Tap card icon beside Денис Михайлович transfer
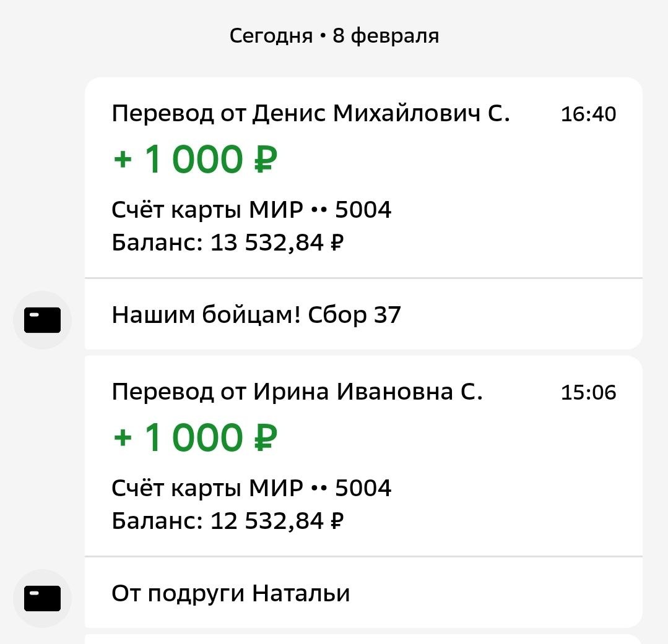The image size is (668, 644). click(x=42, y=320)
